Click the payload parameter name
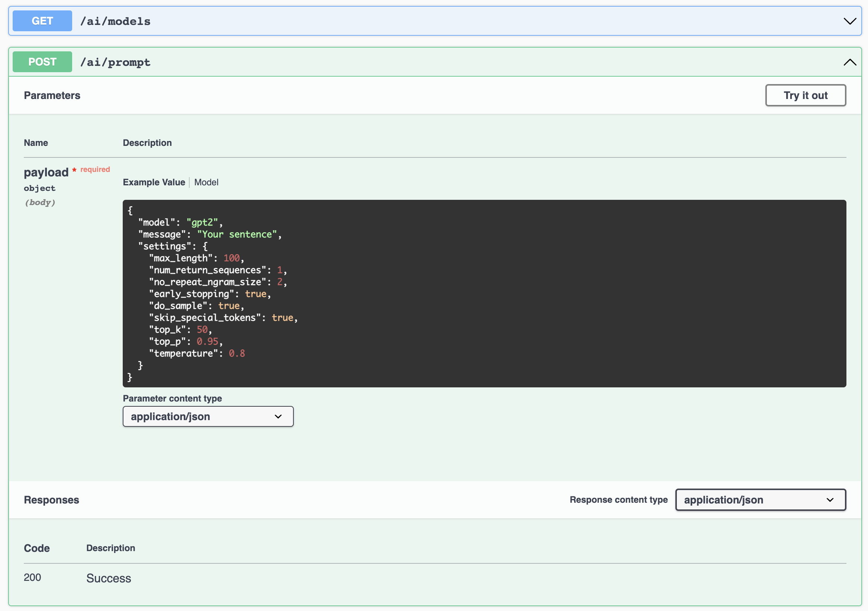Screen dimensions: 868x611 (x=46, y=173)
